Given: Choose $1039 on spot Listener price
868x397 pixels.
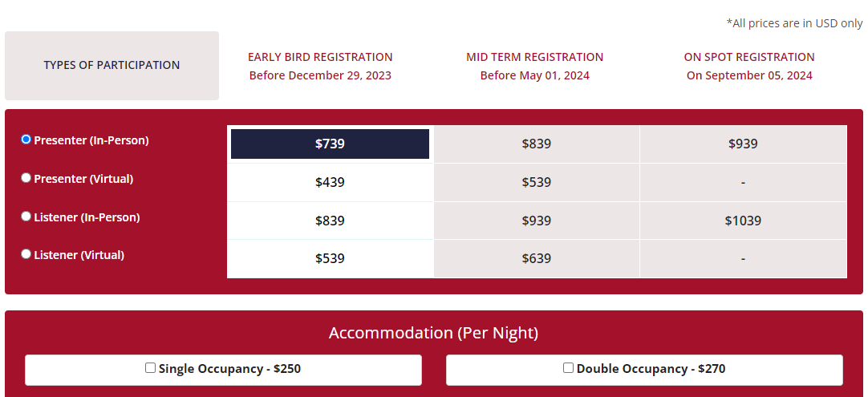Looking at the screenshot, I should (x=743, y=221).
